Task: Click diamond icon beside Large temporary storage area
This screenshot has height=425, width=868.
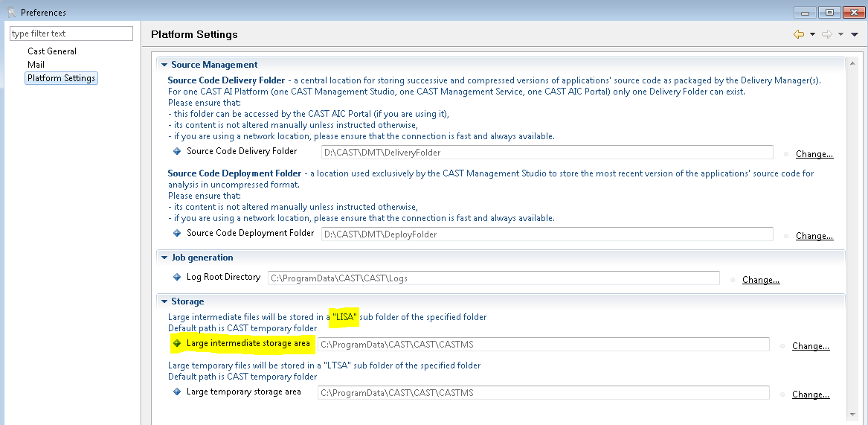Action: [177, 392]
